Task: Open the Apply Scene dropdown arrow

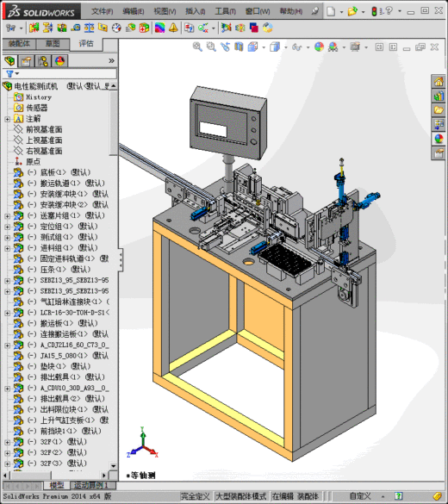Action: [344, 47]
